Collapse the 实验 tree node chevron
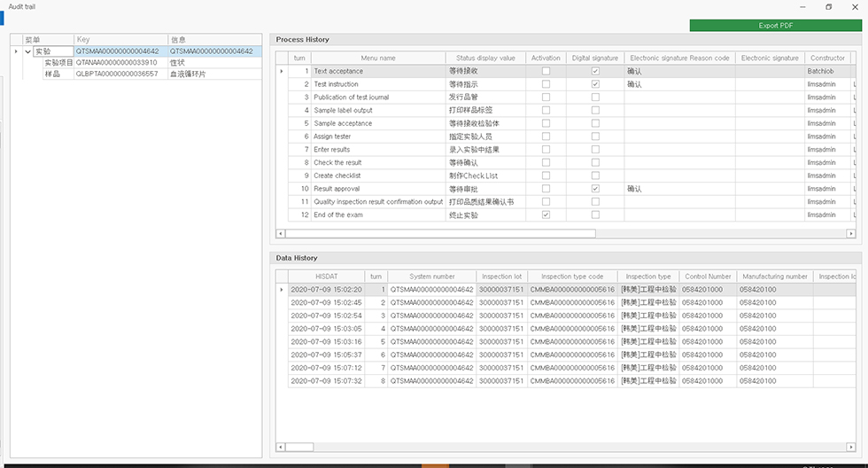 pyautogui.click(x=28, y=51)
